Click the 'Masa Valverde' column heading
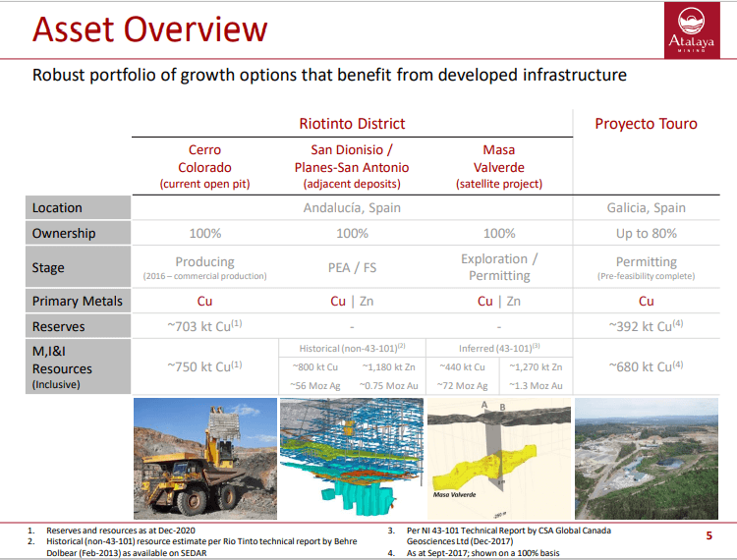Image resolution: width=737 pixels, height=560 pixels. 498,158
